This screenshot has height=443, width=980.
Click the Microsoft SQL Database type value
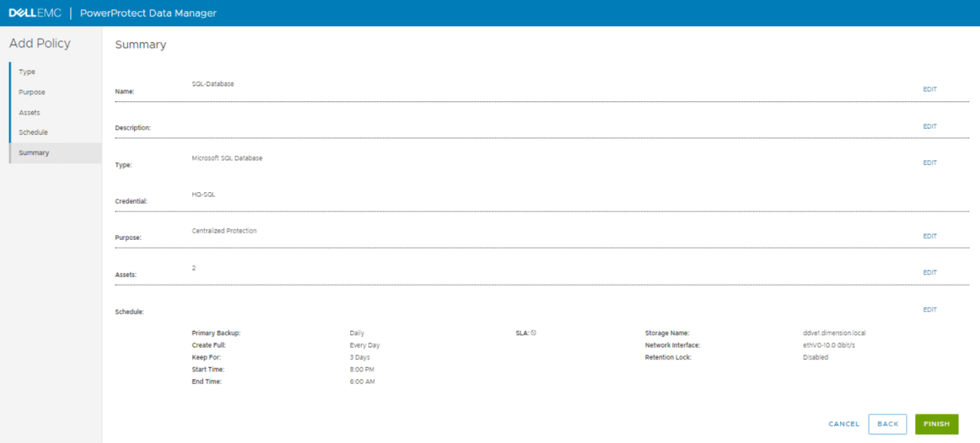coord(227,158)
